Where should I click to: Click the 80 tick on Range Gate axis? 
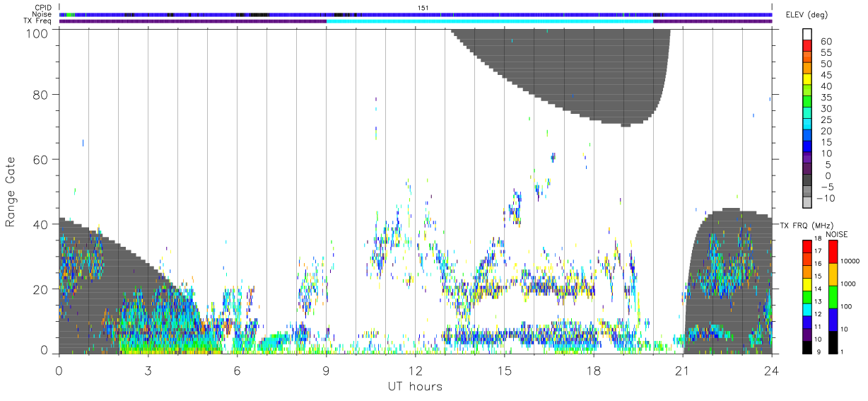click(42, 94)
